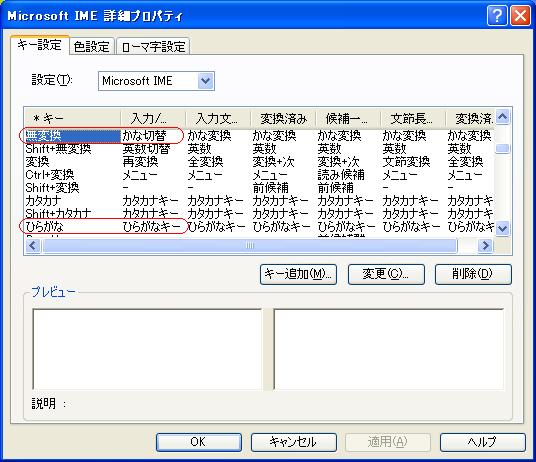The width and height of the screenshot is (536, 462).
Task: Click the horizontal scroll right arrow
Action: pyautogui.click(x=485, y=245)
